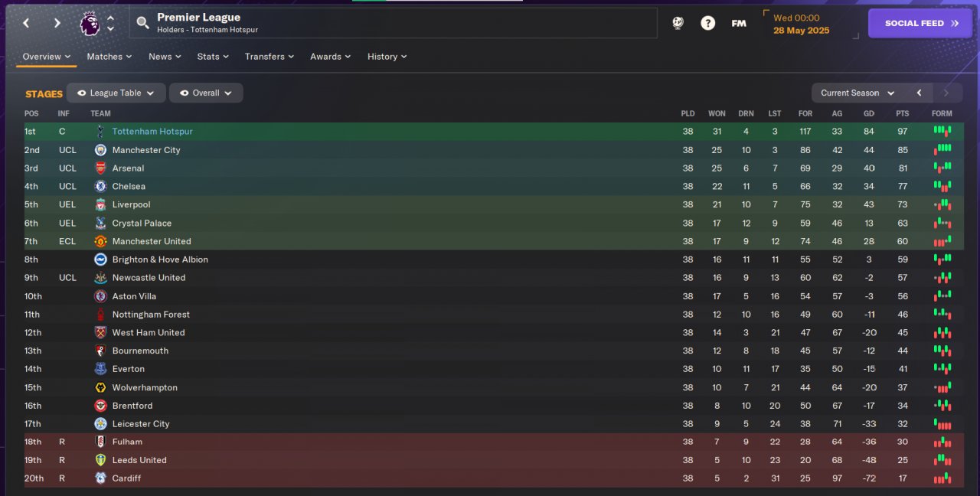Click the back navigation arrow

[x=26, y=23]
